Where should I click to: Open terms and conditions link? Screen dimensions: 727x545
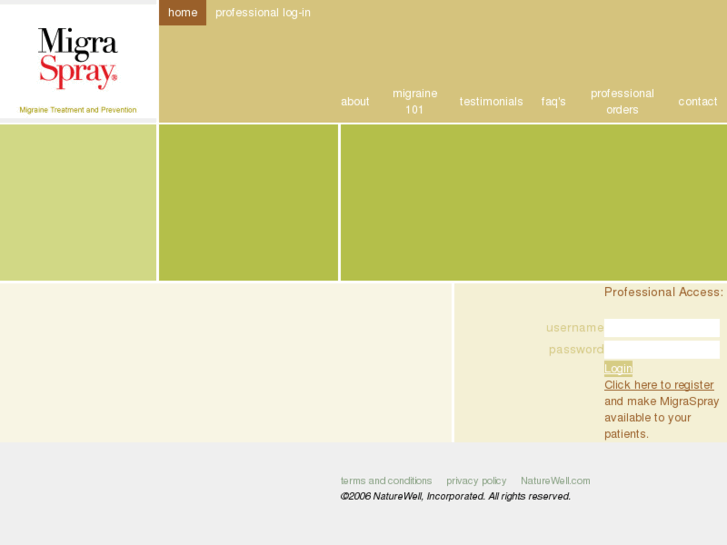point(386,481)
